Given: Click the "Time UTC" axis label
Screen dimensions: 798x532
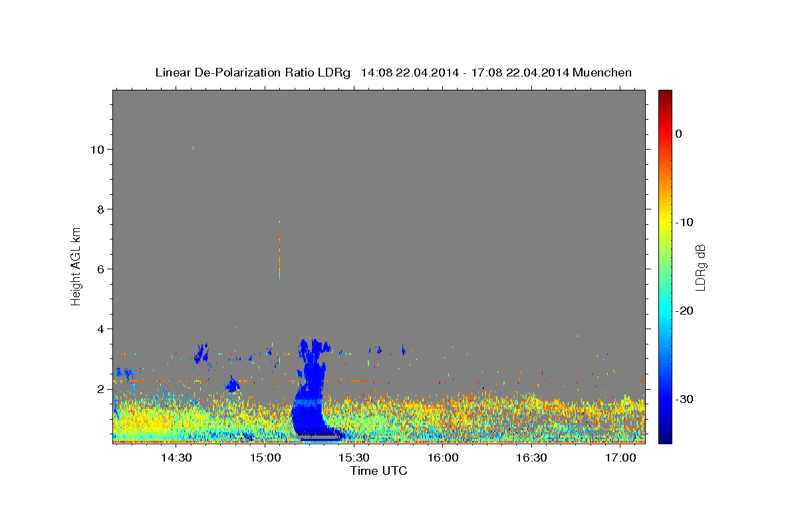Looking at the screenshot, I should [x=378, y=471].
